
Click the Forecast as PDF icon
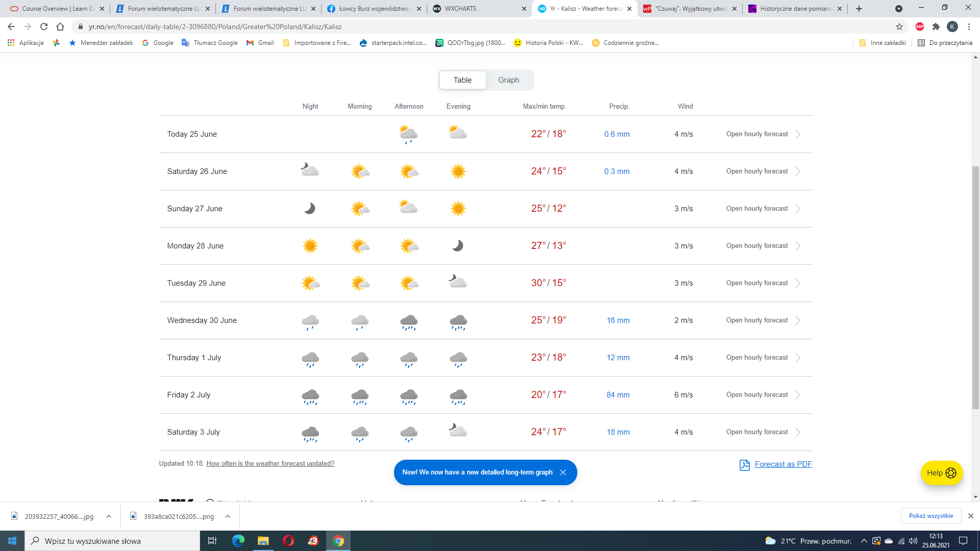tap(744, 465)
